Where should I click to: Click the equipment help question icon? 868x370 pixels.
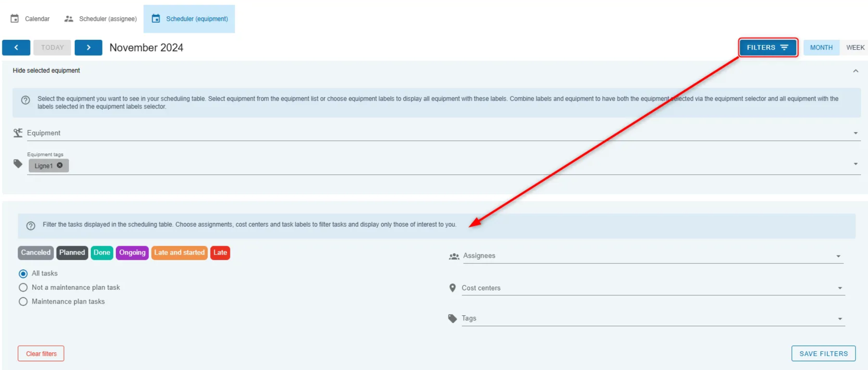click(x=26, y=100)
